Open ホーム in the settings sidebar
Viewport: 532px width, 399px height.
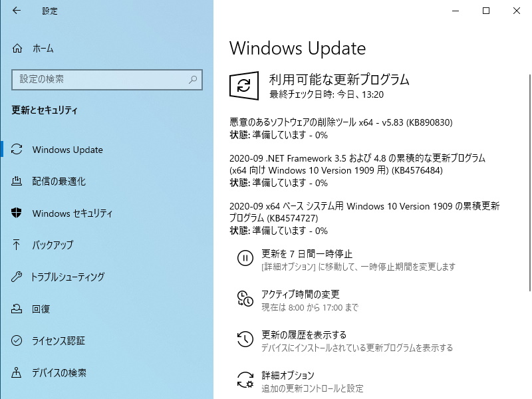click(43, 49)
